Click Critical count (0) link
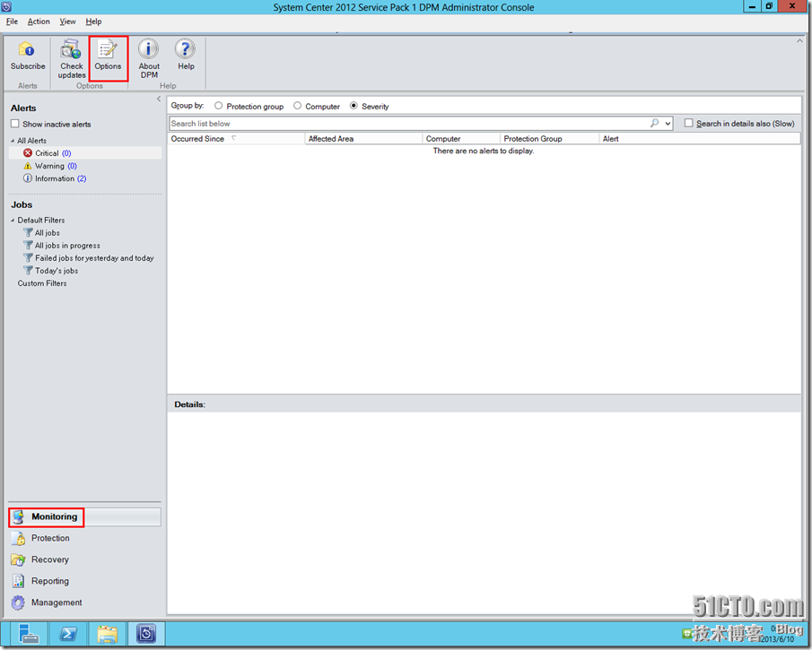Image resolution: width=812 pixels, height=650 pixels. tap(66, 153)
